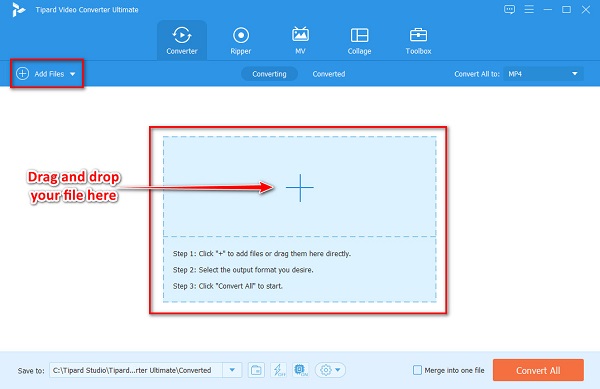Viewport: 600px width, 389px height.
Task: Open feedback message icon in title bar
Action: [509, 10]
